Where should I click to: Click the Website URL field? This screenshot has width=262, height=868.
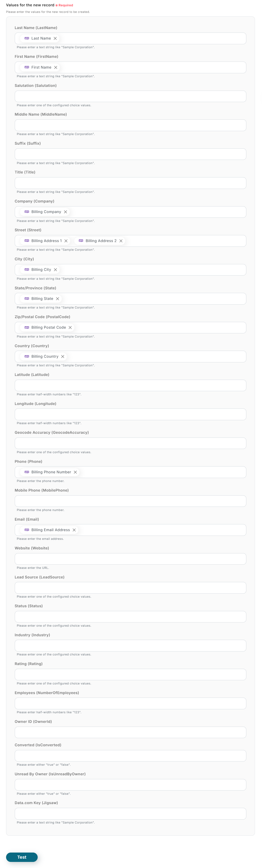pos(130,559)
